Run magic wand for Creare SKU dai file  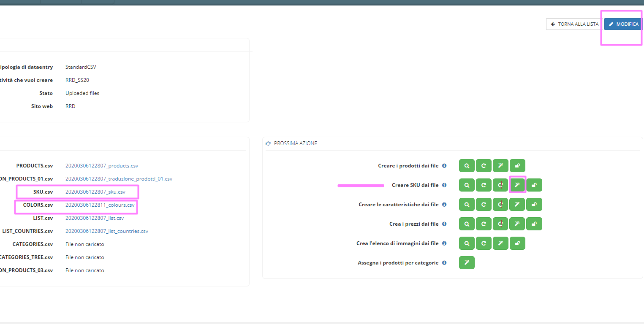tap(517, 185)
